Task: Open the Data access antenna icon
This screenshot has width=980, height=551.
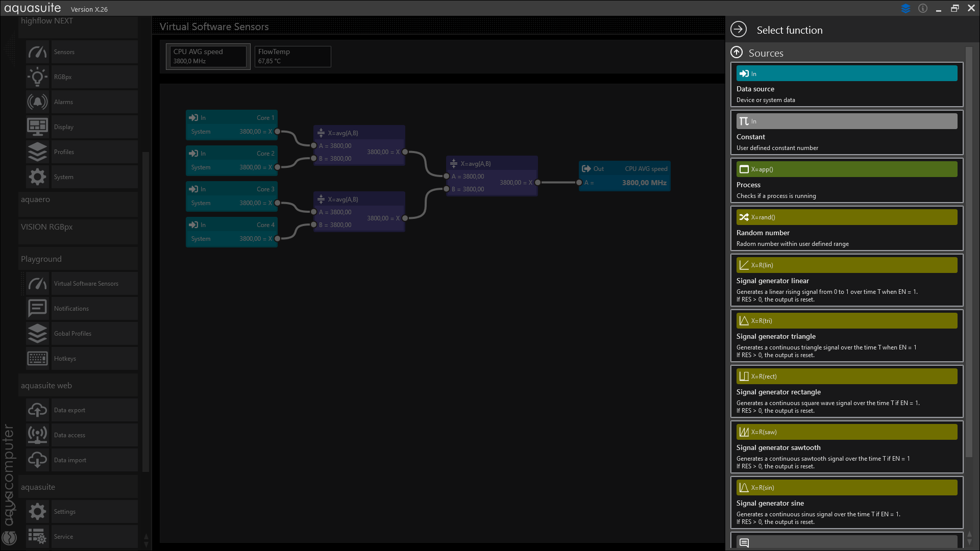Action: click(x=37, y=435)
